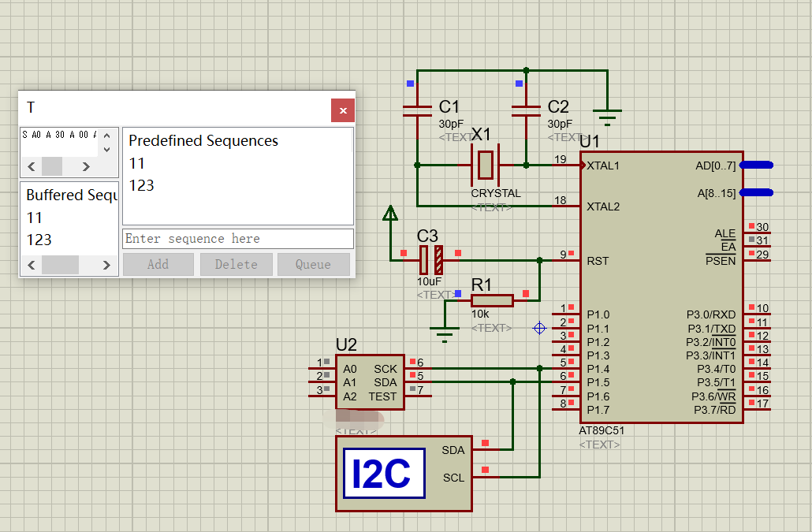The height and width of the screenshot is (532, 812).
Task: Focus the 'Enter sequence here' input field
Action: coord(238,239)
